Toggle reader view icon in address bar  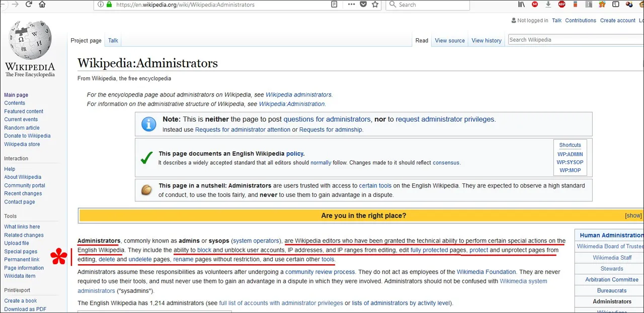coord(334,5)
